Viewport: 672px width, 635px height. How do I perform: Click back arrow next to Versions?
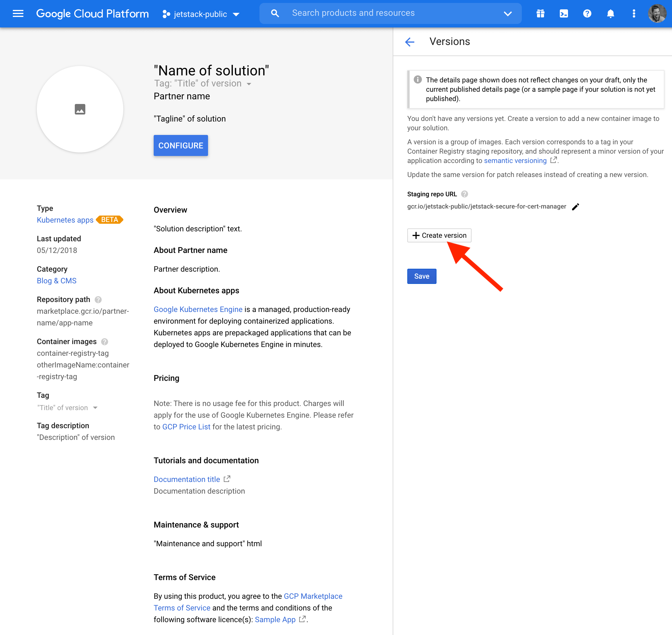tap(410, 42)
